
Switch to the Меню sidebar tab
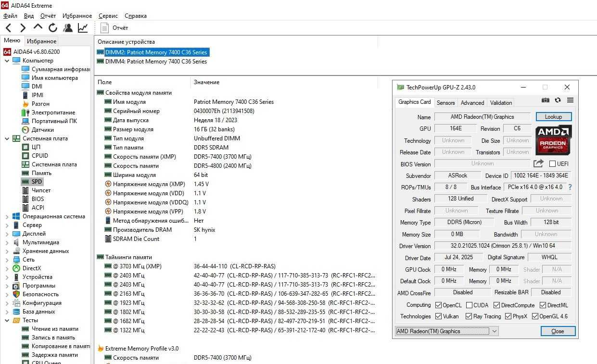(x=12, y=41)
